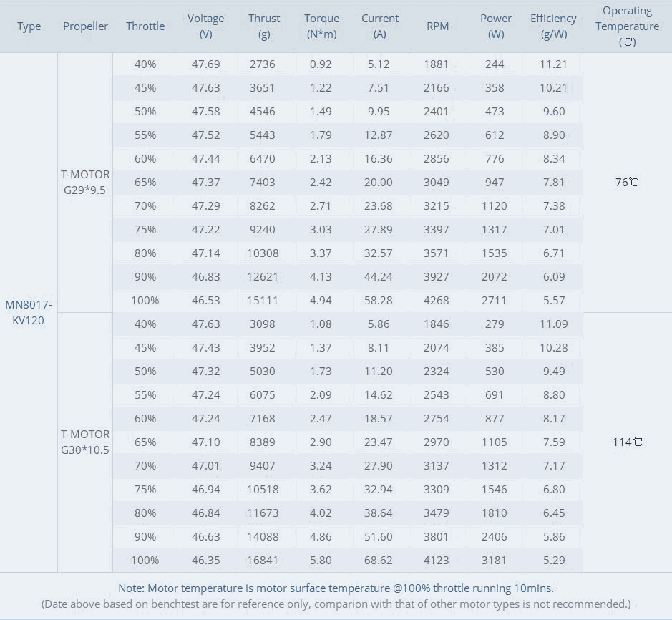Click torque value 5.80

tap(321, 560)
